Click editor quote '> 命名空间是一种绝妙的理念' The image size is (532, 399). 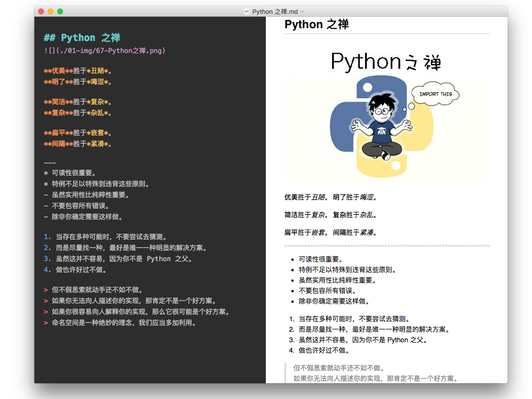(120, 323)
